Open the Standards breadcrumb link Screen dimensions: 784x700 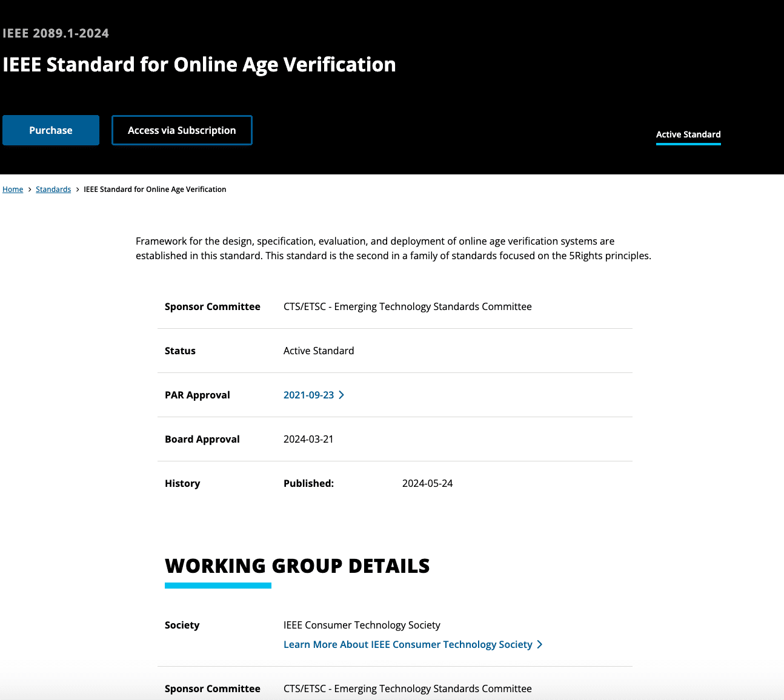pyautogui.click(x=53, y=190)
